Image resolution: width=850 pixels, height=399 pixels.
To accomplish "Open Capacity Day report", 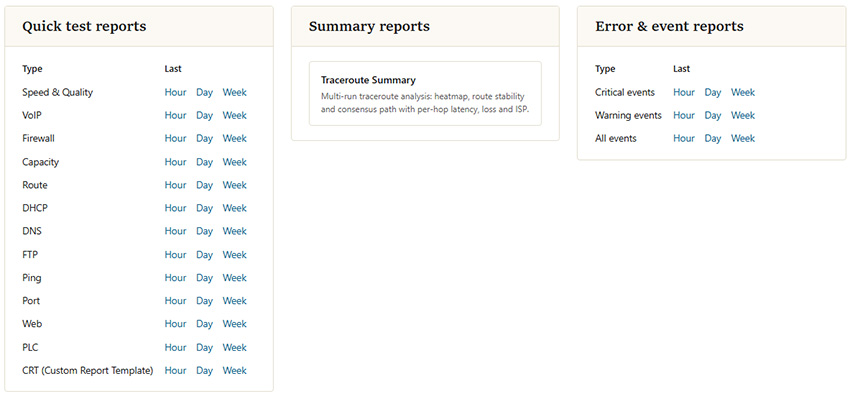I will [204, 162].
